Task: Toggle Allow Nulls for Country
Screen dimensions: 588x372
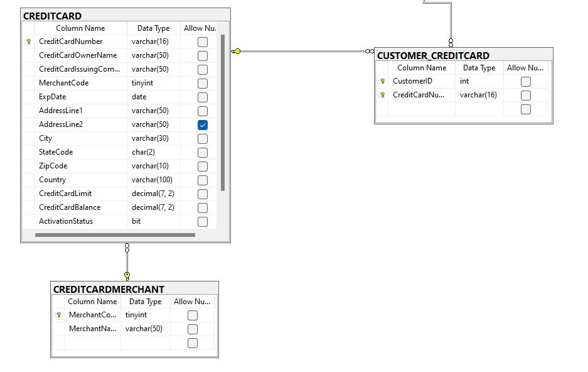Action: (203, 180)
